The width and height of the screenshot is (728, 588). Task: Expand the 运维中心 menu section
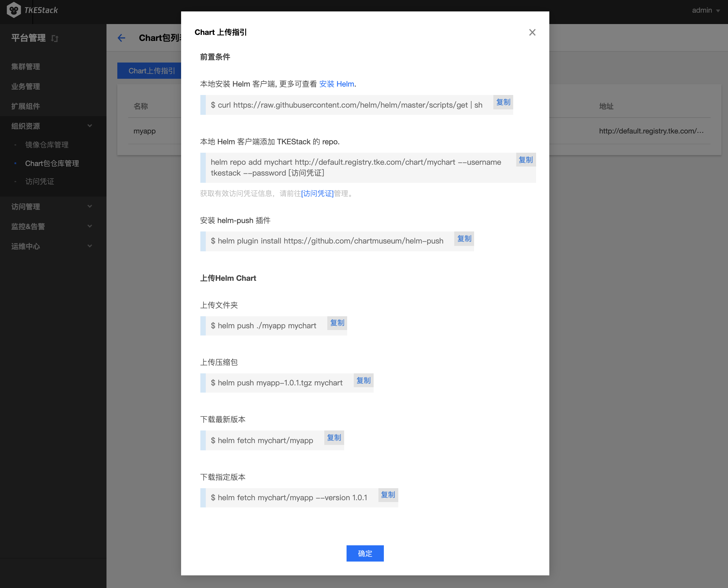click(x=89, y=246)
